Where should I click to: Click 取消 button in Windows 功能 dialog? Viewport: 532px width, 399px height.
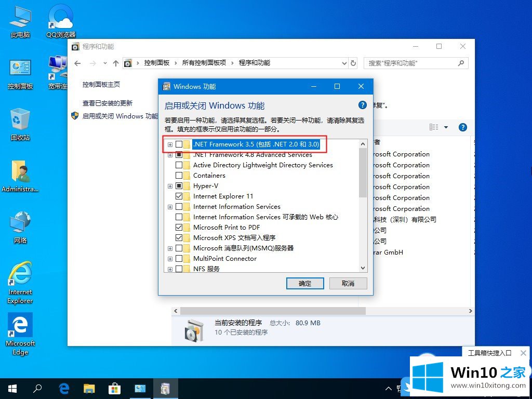348,283
